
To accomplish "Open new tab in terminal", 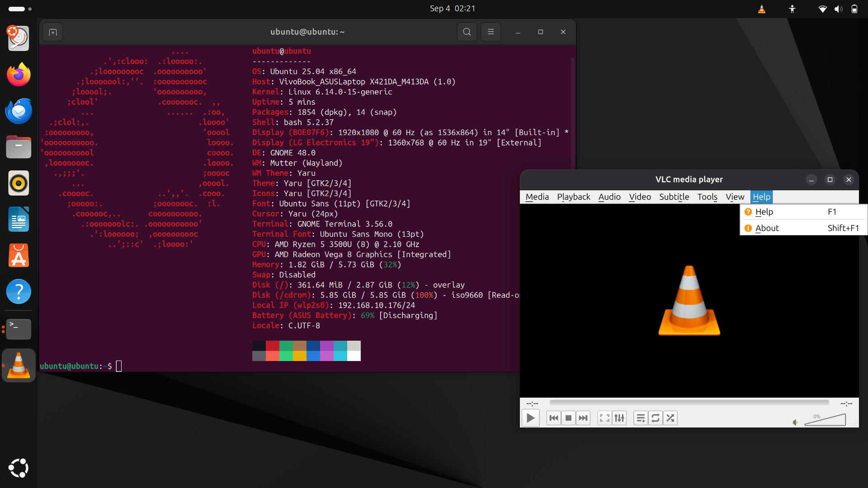I will [53, 32].
